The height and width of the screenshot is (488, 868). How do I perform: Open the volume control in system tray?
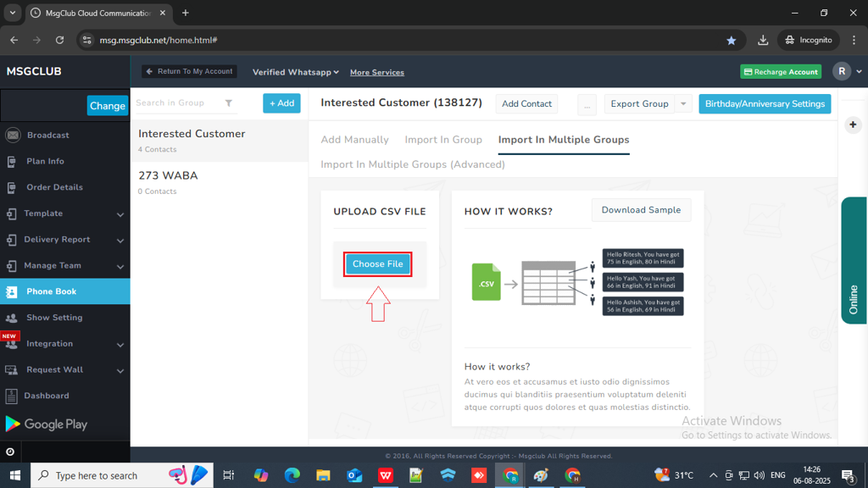(759, 475)
